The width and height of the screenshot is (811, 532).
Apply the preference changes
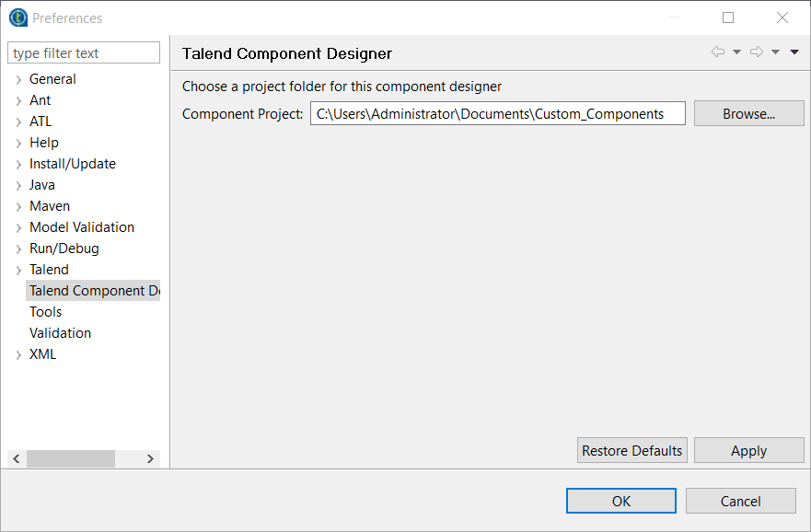pyautogui.click(x=749, y=450)
